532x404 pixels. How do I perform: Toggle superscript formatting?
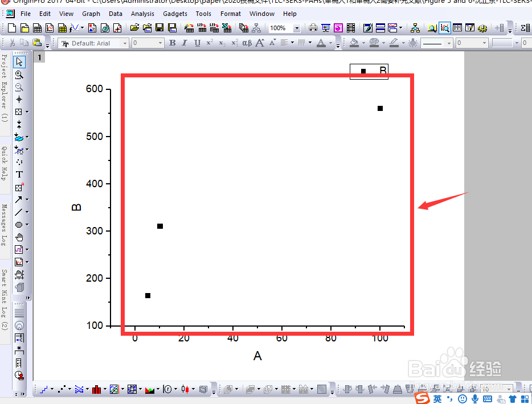pos(210,43)
